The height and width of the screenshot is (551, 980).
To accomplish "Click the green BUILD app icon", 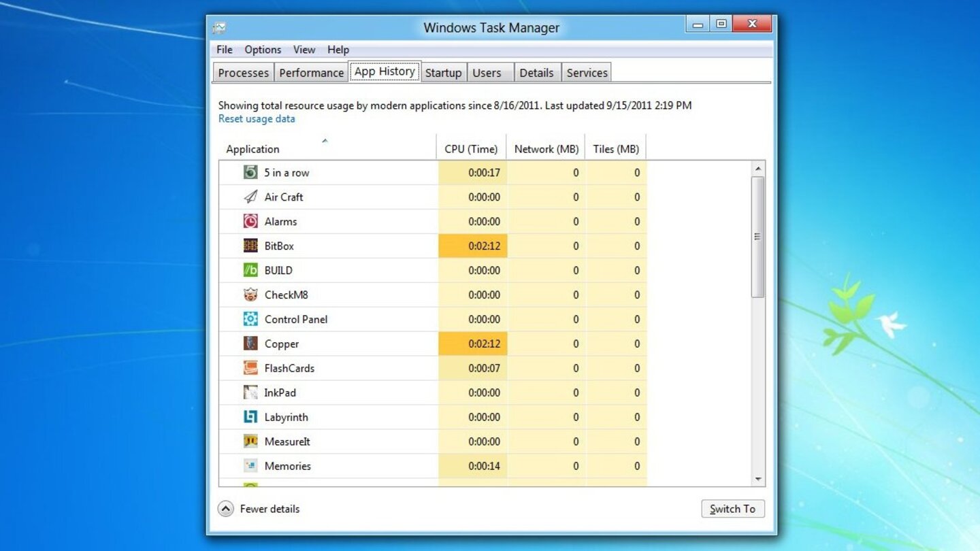I will click(250, 270).
